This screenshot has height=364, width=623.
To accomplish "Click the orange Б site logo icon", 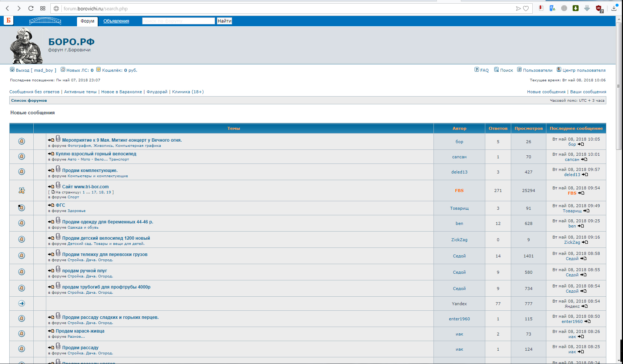I will click(x=9, y=20).
